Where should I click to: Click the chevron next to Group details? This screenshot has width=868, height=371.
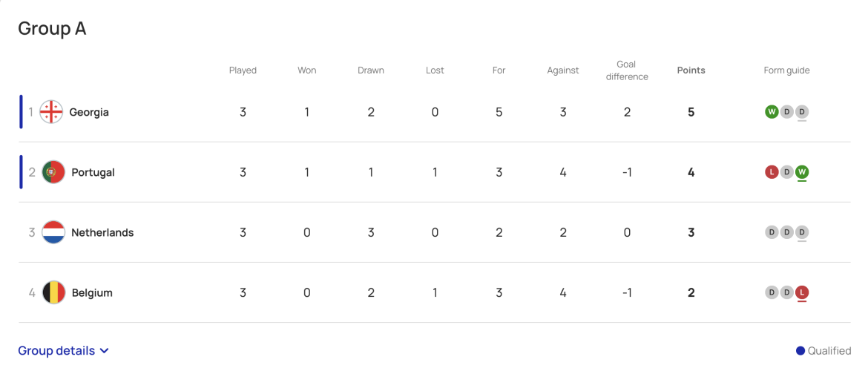coord(105,351)
